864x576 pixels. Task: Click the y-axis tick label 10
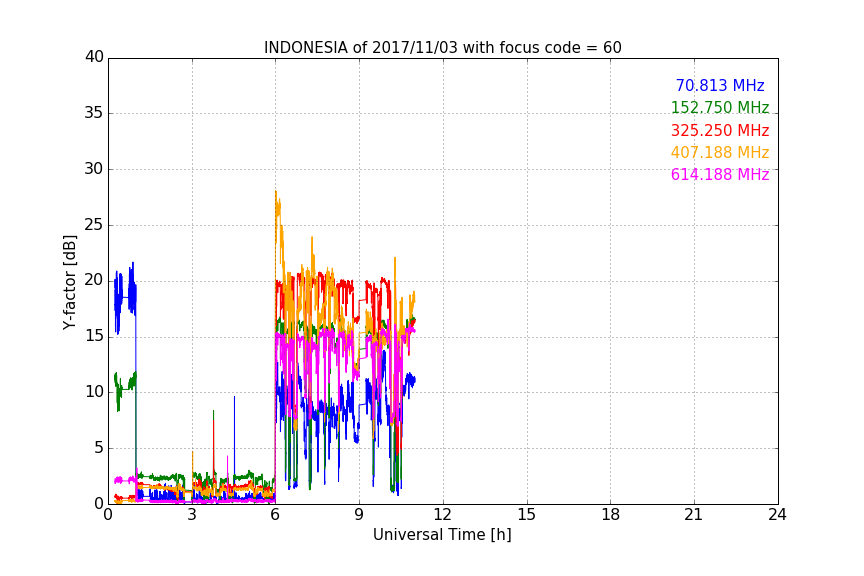94,392
